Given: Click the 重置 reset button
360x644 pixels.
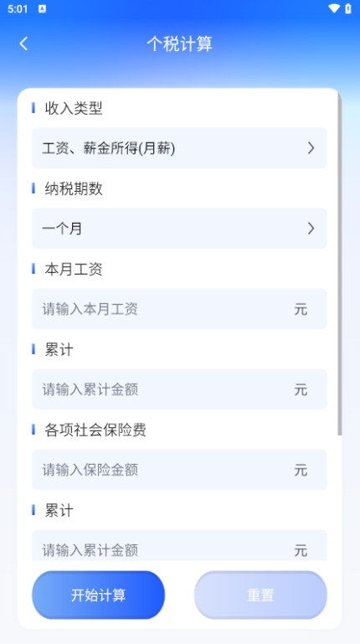Looking at the screenshot, I should (260, 595).
